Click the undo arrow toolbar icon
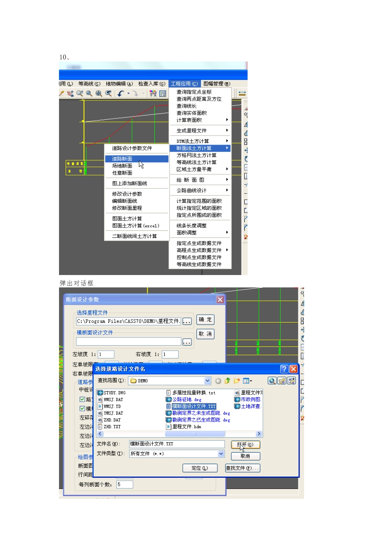The image size is (392, 555). tap(121, 94)
